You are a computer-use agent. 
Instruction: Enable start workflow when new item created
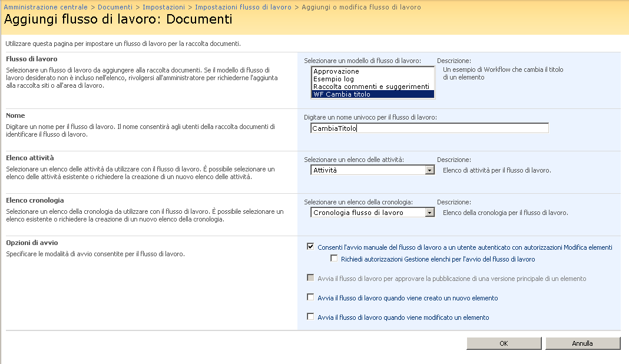310,297
